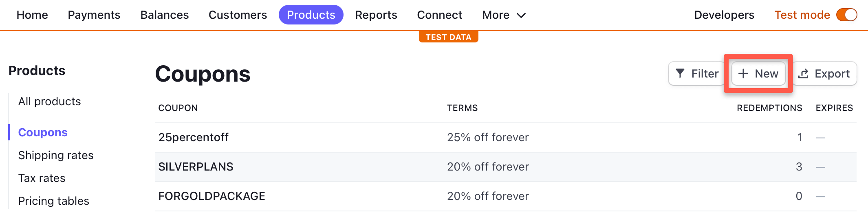Viewport: 868px width, 213px height.
Task: Open Shipping rates in the sidebar
Action: (56, 155)
